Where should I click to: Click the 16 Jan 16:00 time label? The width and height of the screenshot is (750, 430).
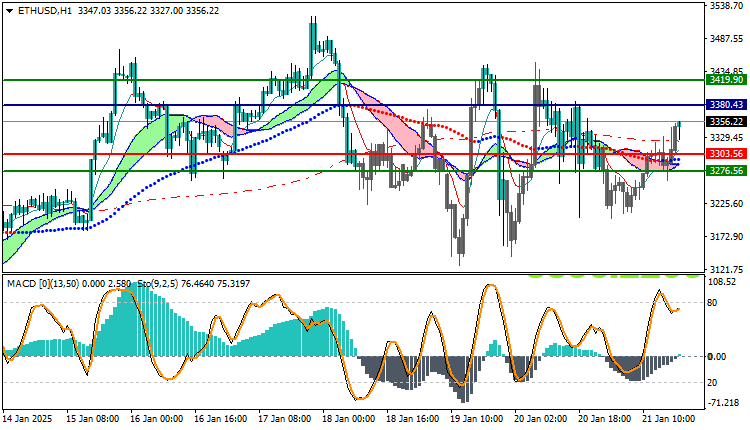(221, 419)
